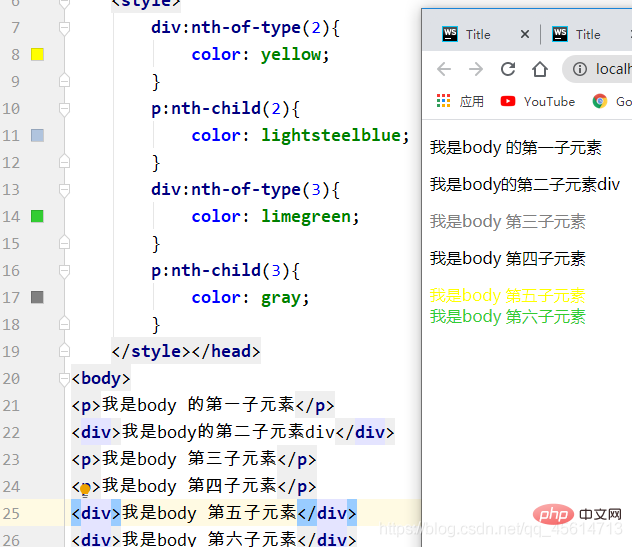Collapse the div:nth-of-type(2) rule fold on line 7

[64, 28]
